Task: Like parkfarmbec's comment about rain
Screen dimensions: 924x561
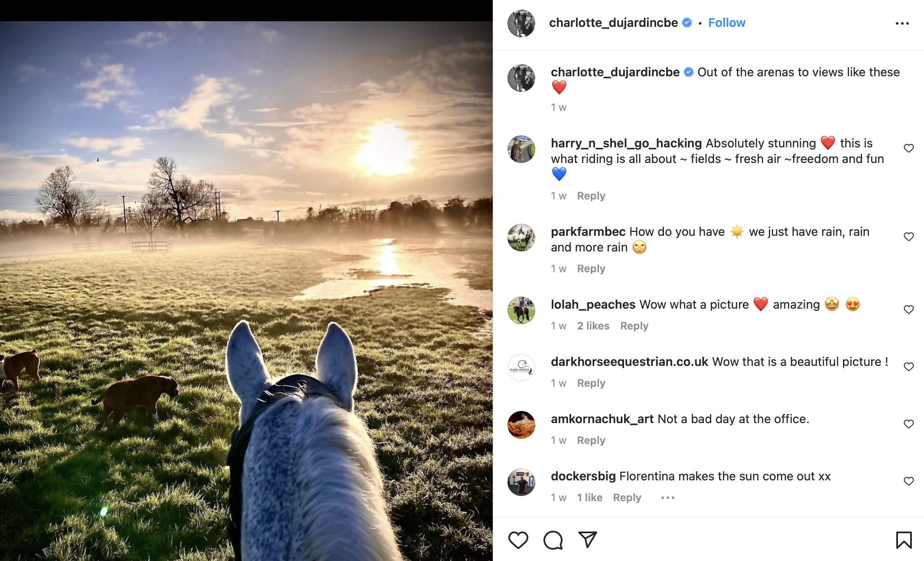Action: point(908,237)
